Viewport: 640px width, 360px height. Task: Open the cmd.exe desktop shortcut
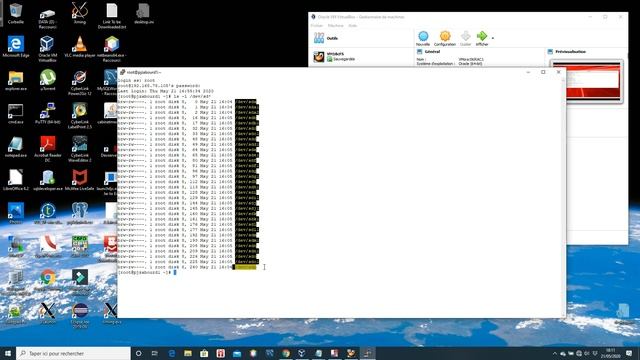[16, 113]
